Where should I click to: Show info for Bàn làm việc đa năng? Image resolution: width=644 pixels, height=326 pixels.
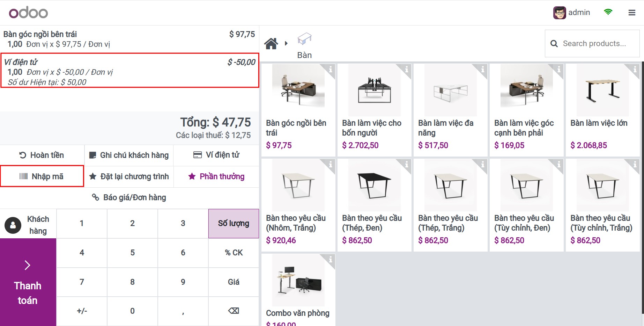click(x=483, y=69)
